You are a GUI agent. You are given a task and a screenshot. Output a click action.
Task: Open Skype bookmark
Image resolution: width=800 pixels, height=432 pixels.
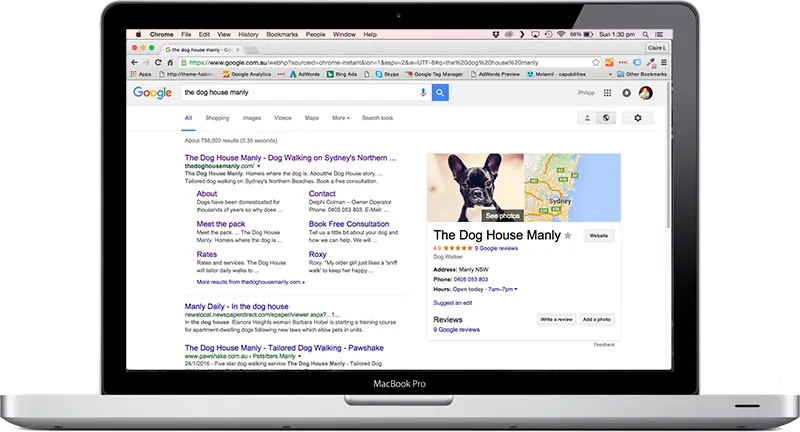387,74
